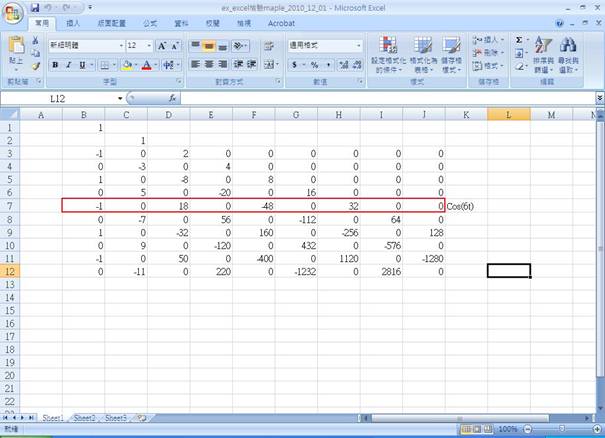Toggle Italic formatting
The image size is (605, 438).
pyautogui.click(x=69, y=65)
